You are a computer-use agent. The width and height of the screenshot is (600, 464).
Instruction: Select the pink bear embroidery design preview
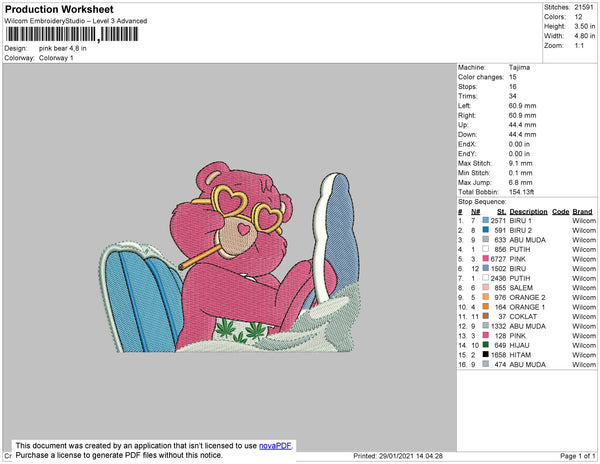coord(230,257)
